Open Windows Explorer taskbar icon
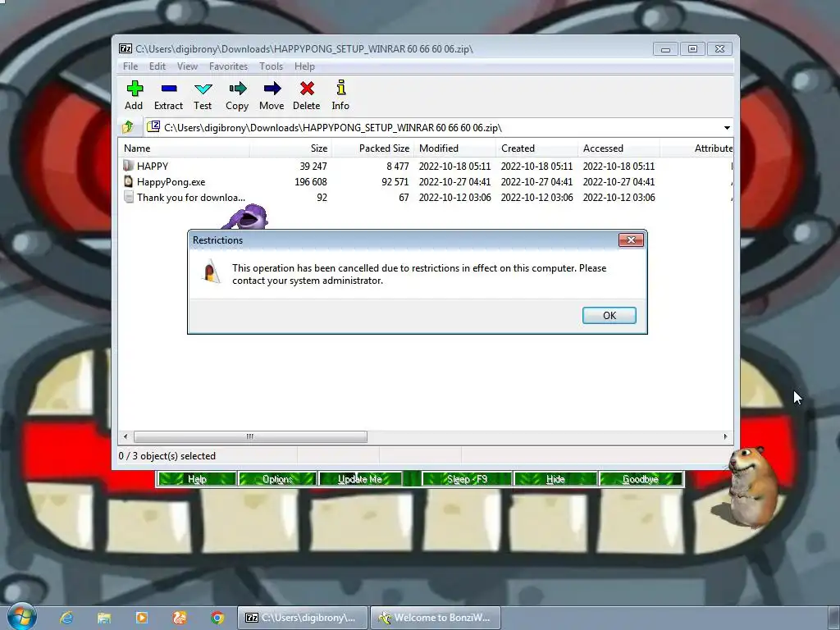The height and width of the screenshot is (630, 840). click(x=104, y=618)
